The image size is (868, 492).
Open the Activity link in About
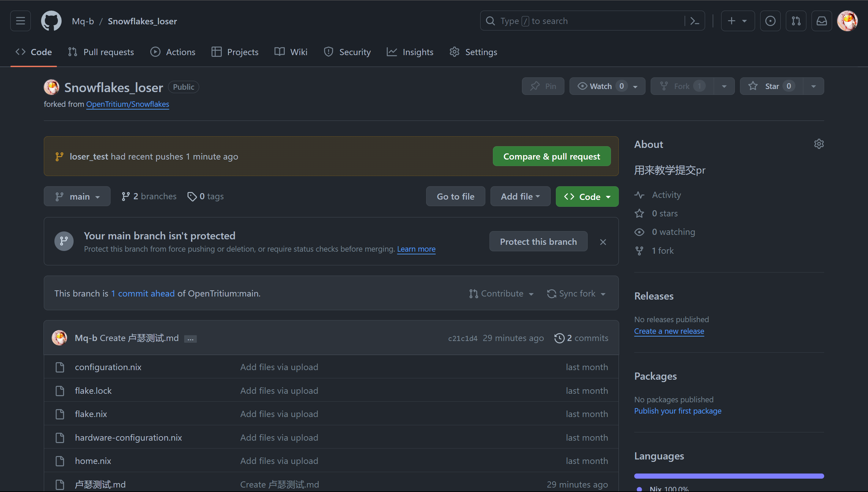[658, 195]
